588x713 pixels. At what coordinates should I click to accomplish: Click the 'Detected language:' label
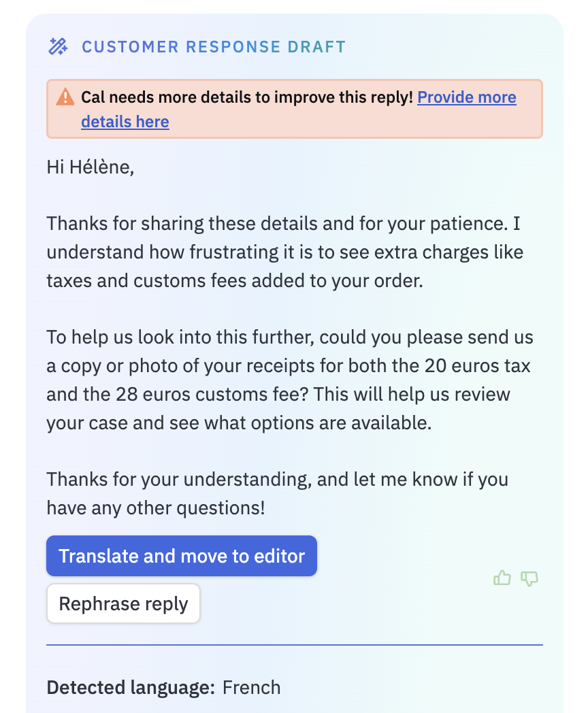[x=131, y=687]
